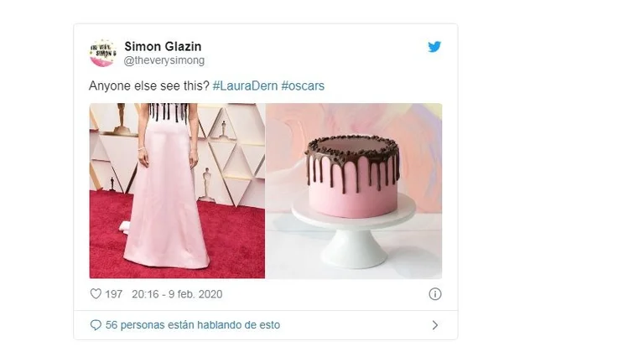Screen dimensions: 644x362
Task: Click the 197 likes count
Action: point(114,294)
